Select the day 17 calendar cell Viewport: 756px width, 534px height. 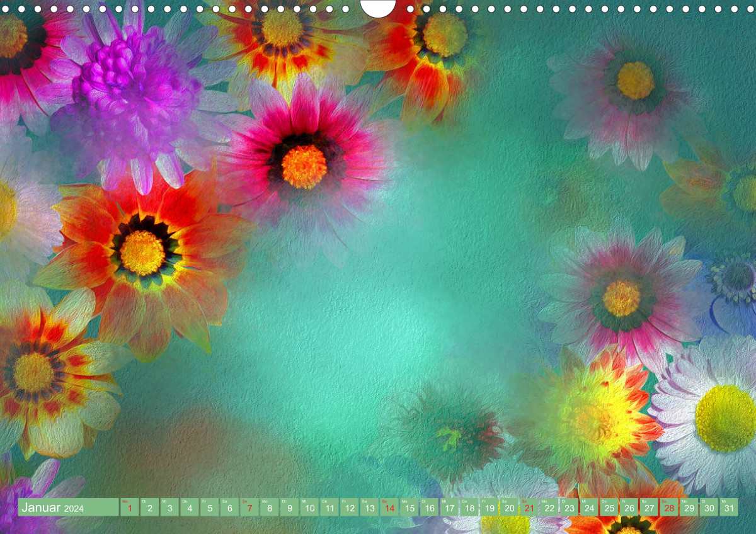(x=449, y=507)
